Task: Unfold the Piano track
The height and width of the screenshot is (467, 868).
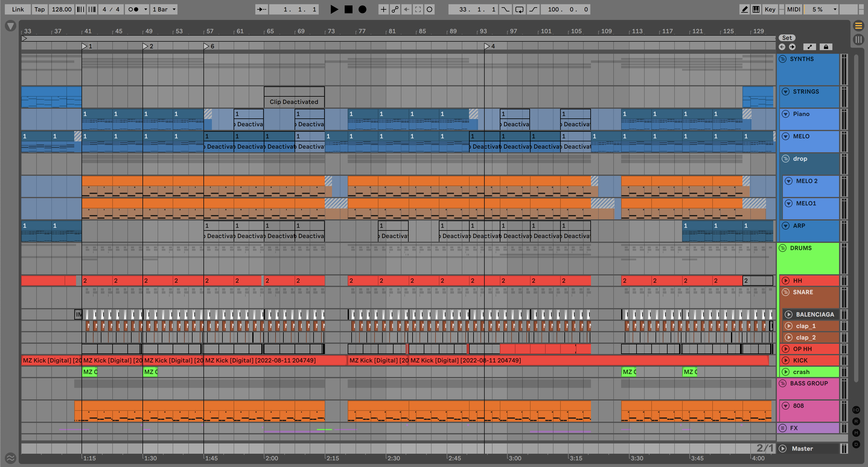Action: [x=785, y=114]
